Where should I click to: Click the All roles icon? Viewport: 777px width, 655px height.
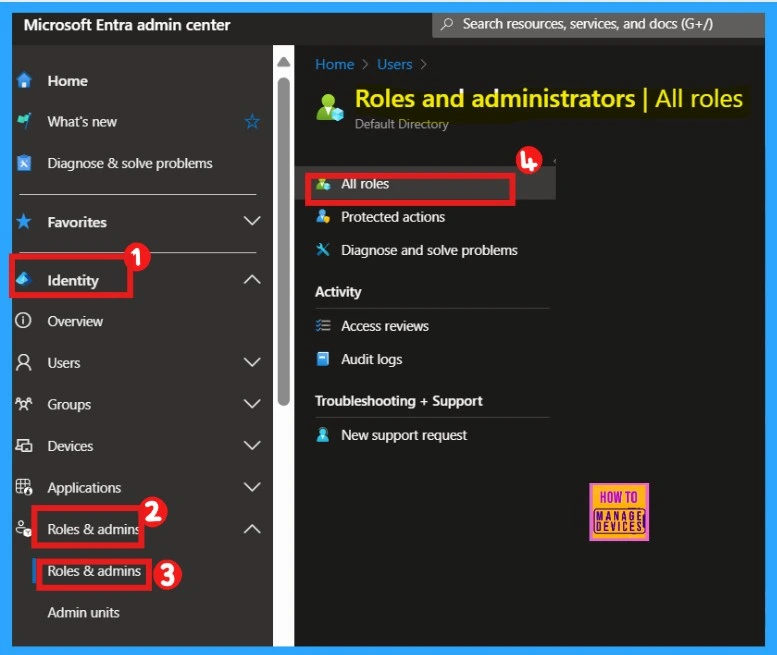[x=323, y=184]
